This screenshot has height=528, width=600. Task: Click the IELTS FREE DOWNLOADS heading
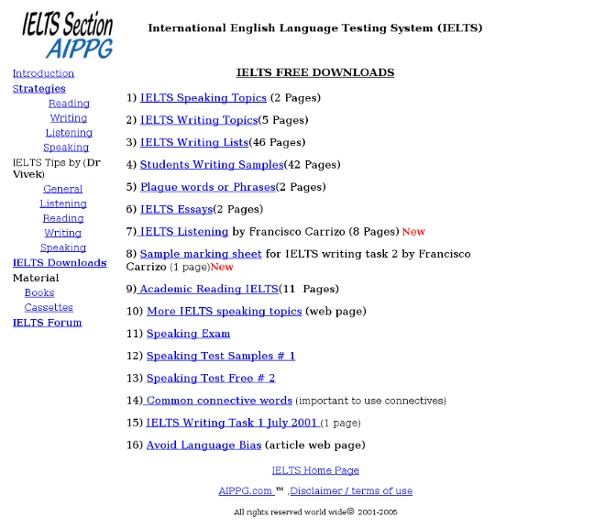[315, 72]
